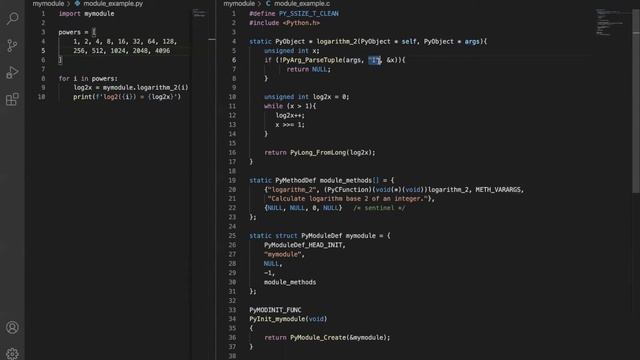
Task: Click 'while (x > 1){' line
Action: (290, 106)
